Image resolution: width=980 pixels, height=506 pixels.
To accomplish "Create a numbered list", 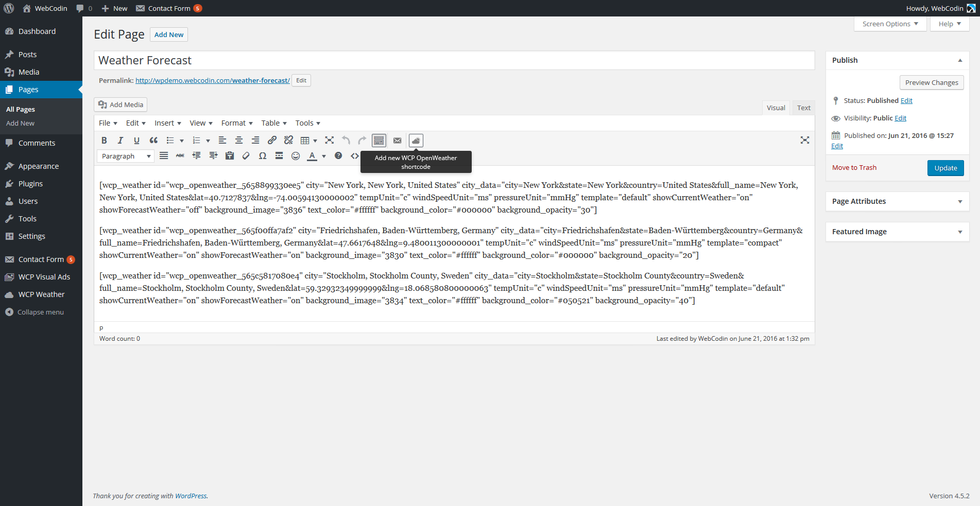I will [196, 141].
